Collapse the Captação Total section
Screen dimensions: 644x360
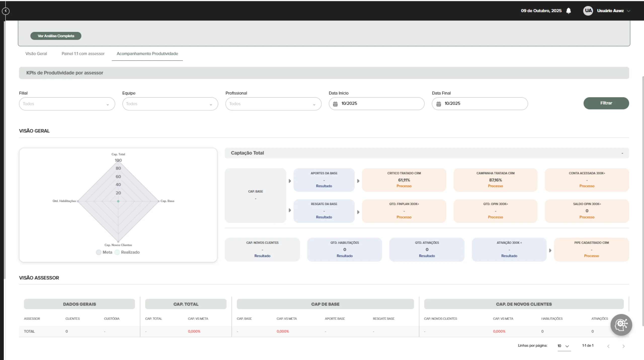(x=622, y=153)
